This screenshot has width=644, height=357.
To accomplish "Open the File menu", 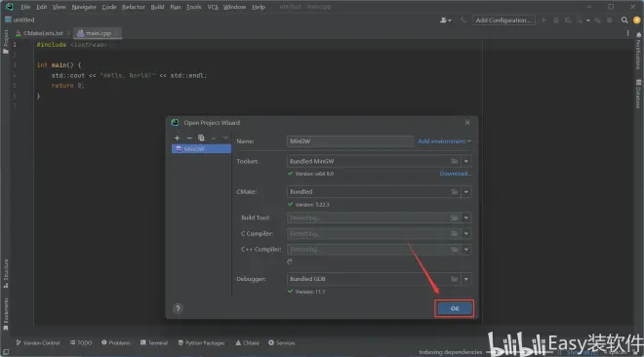I will coord(25,7).
